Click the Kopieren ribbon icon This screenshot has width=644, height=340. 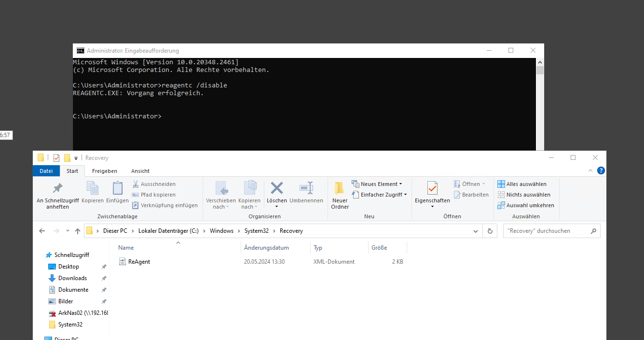[93, 192]
